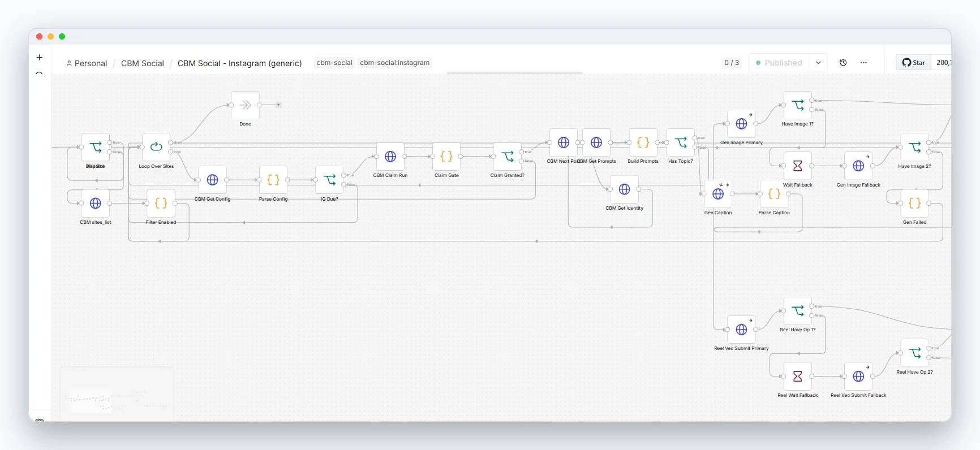
Task: Open the Filter Enabled code node
Action: tap(161, 203)
